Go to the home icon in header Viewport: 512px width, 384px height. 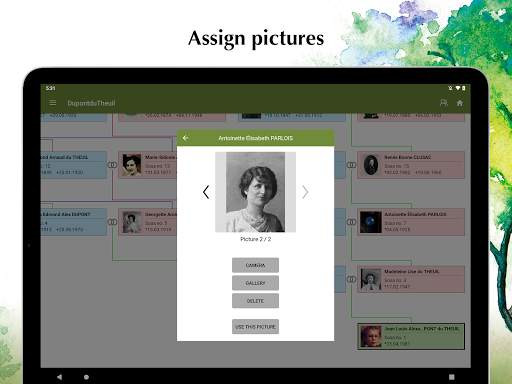click(x=460, y=103)
